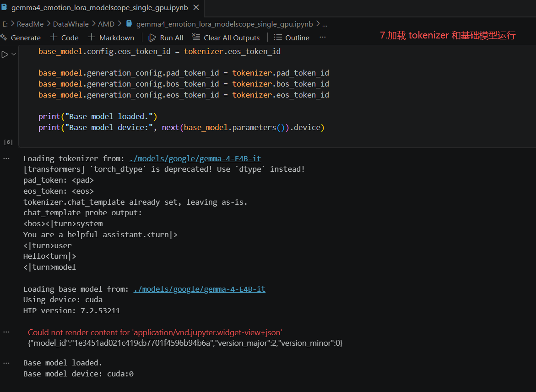Image resolution: width=536 pixels, height=392 pixels.
Task: Click the Generate sparkle button
Action: coord(21,38)
